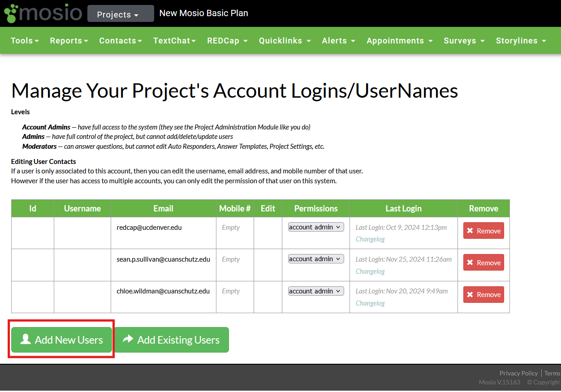This screenshot has width=561, height=392.
Task: Click the Mobile # column header
Action: pyautogui.click(x=235, y=208)
